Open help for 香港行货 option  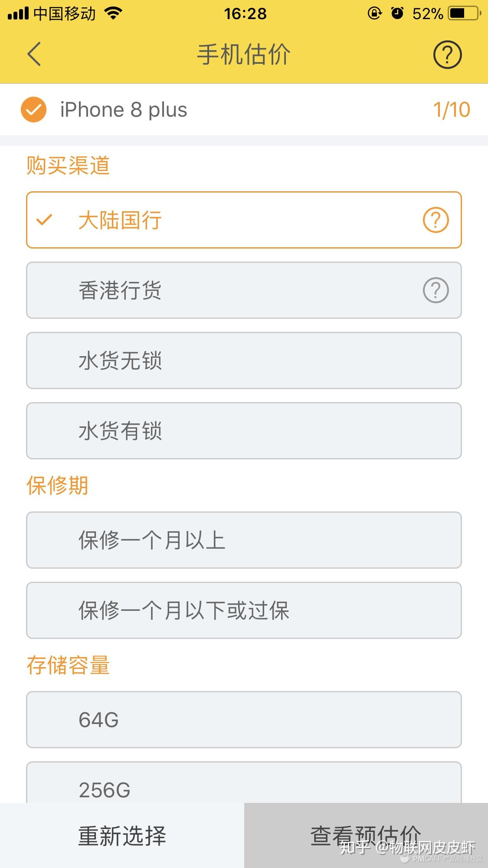pyautogui.click(x=436, y=290)
